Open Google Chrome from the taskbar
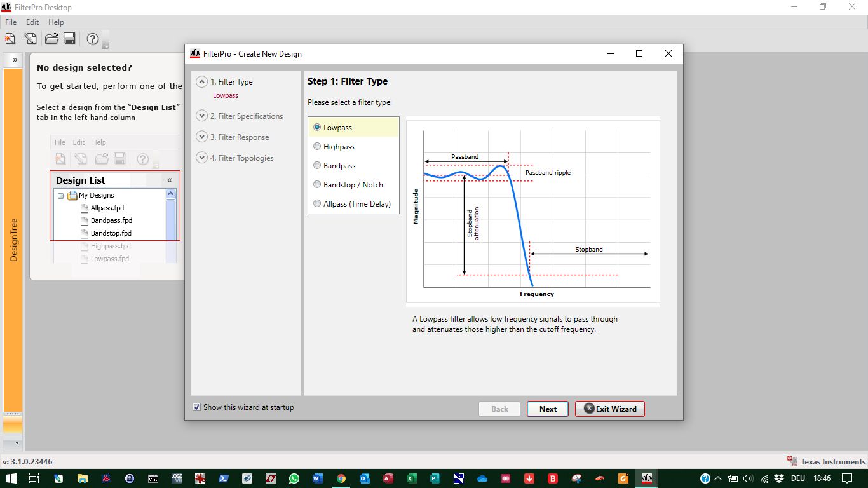Image resolution: width=868 pixels, height=488 pixels. (341, 478)
